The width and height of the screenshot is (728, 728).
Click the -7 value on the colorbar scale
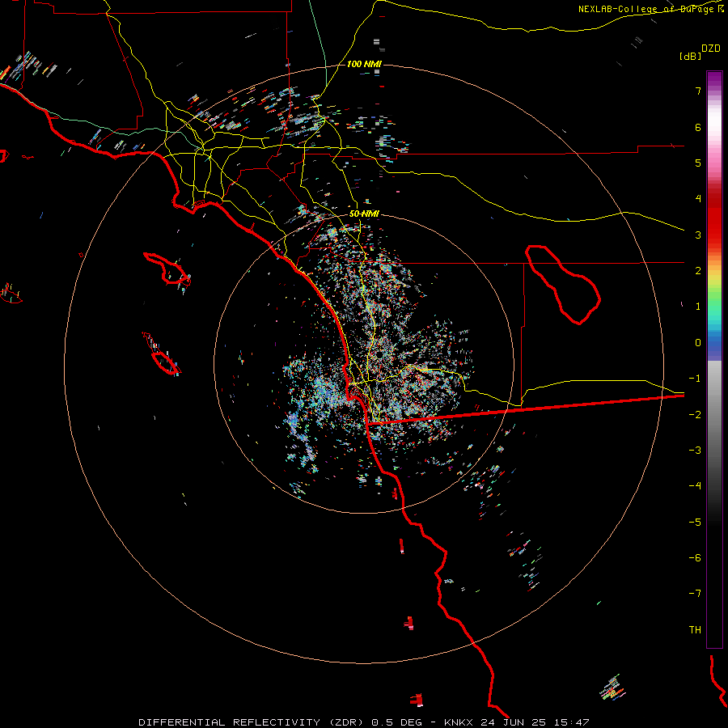(695, 594)
